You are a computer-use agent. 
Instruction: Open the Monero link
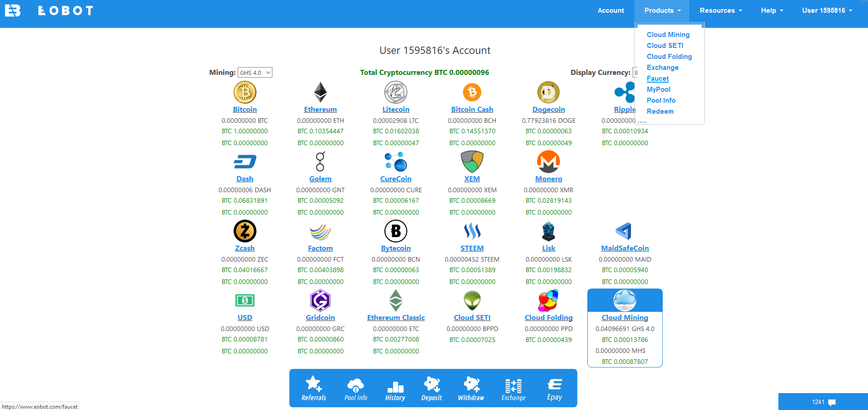click(x=548, y=179)
